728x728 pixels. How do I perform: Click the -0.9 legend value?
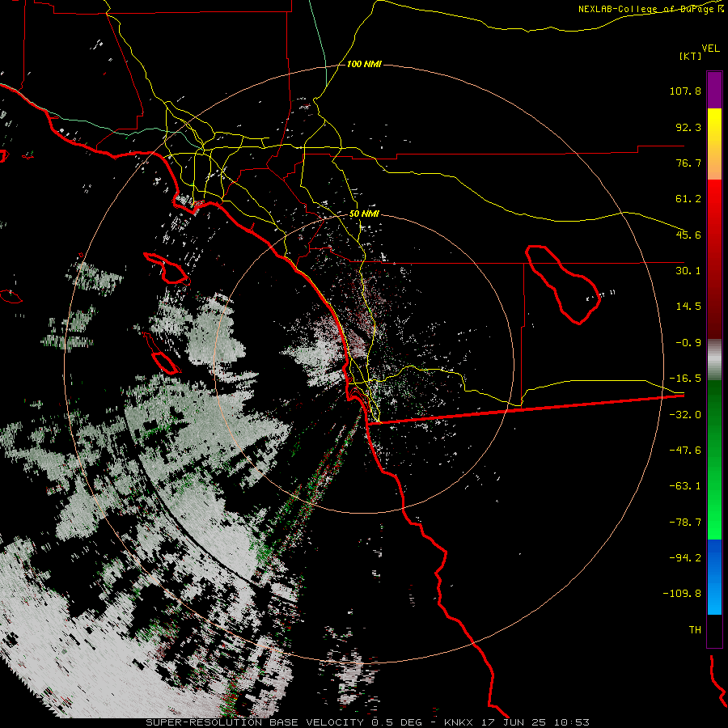688,343
